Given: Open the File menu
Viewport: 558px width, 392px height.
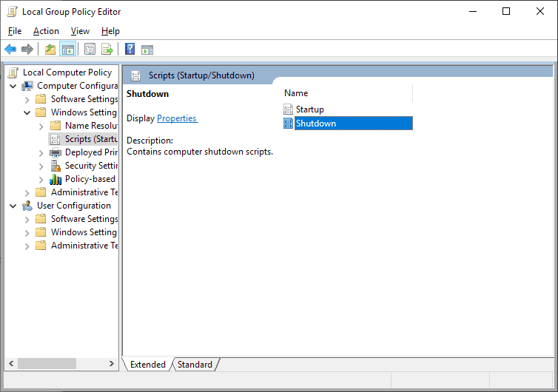Looking at the screenshot, I should pyautogui.click(x=15, y=31).
